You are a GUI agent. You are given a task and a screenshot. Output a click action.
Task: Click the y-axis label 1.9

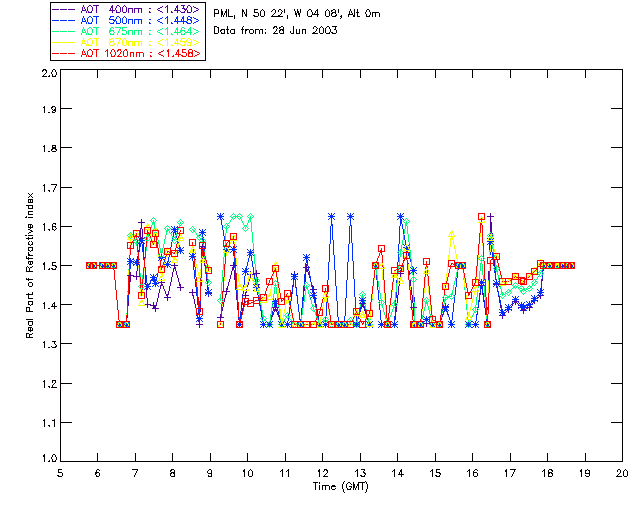pos(49,109)
